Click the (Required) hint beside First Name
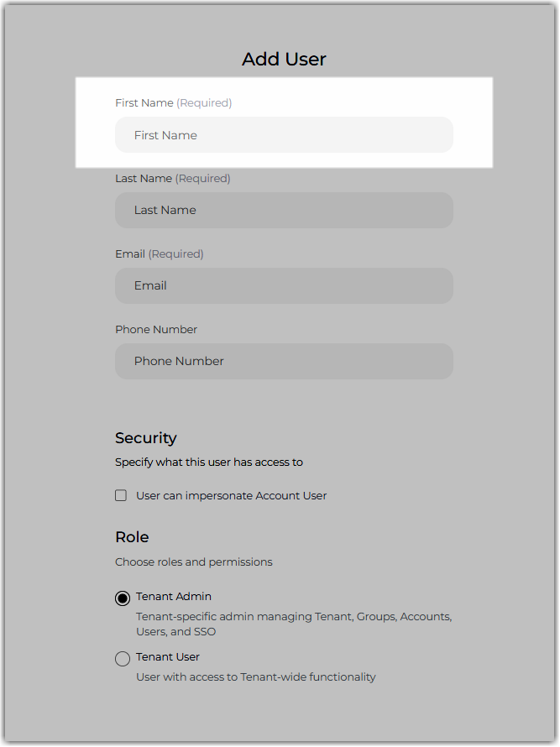560x747 pixels. pyautogui.click(x=205, y=103)
